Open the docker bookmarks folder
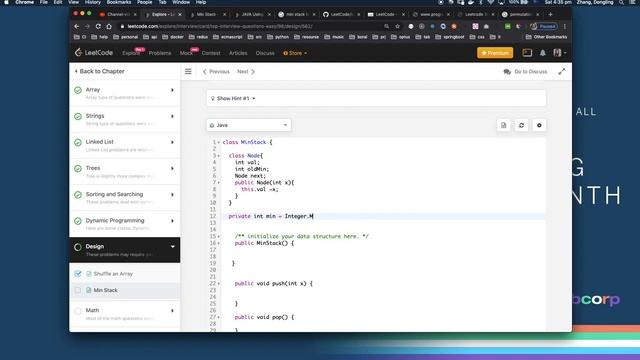Screen dimensions: 640x360 (173, 37)
